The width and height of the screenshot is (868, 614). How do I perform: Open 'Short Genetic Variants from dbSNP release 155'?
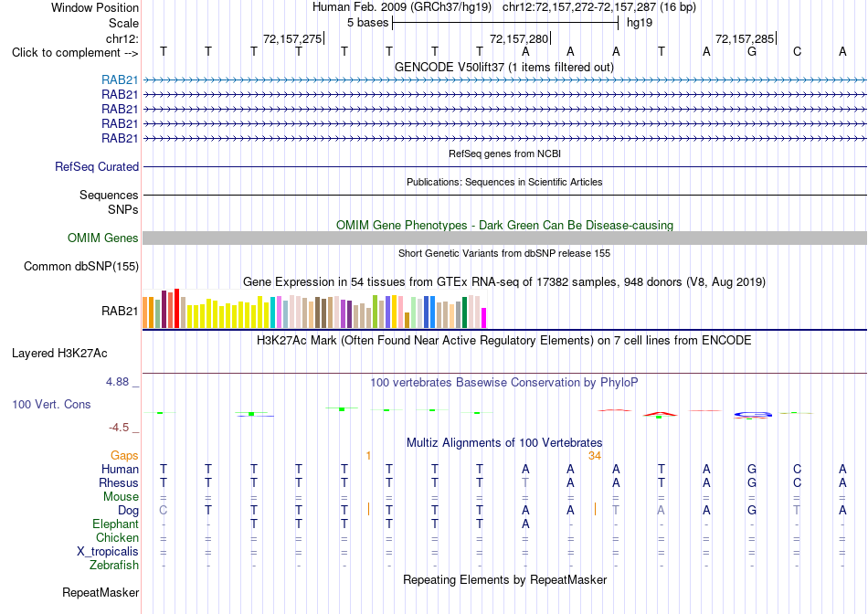(x=504, y=253)
